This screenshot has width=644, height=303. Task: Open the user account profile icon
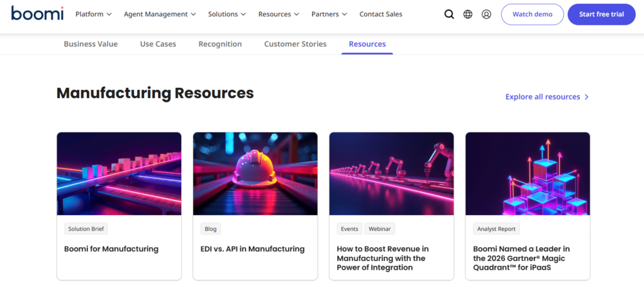(x=486, y=14)
